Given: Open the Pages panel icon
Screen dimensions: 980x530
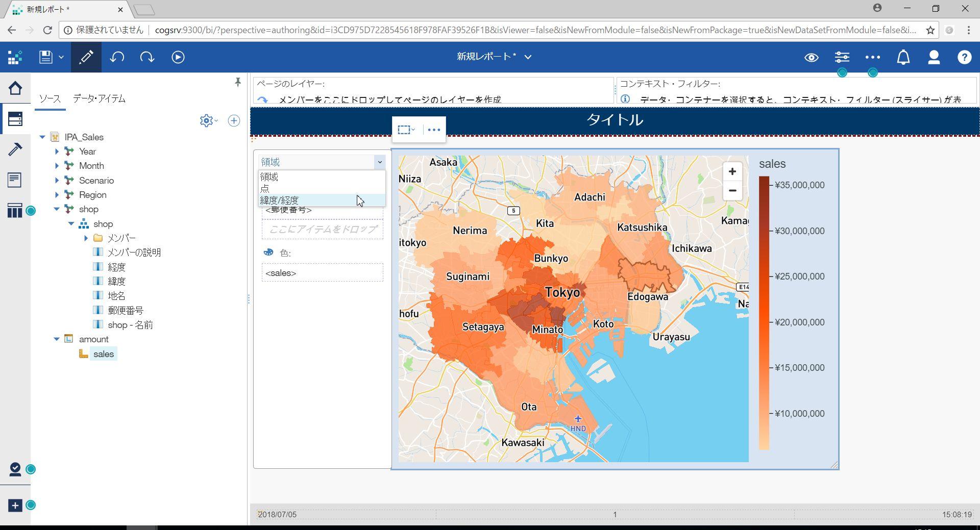Looking at the screenshot, I should (x=14, y=180).
